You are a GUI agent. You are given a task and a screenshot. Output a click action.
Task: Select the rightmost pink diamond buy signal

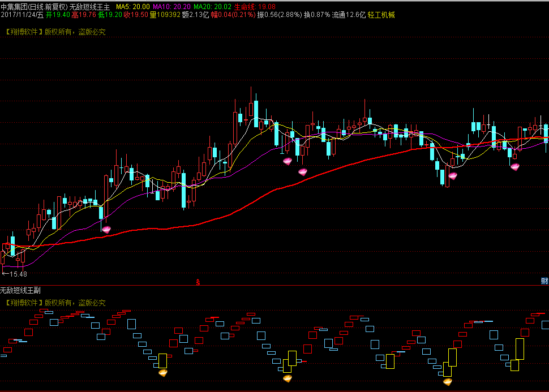tap(514, 167)
